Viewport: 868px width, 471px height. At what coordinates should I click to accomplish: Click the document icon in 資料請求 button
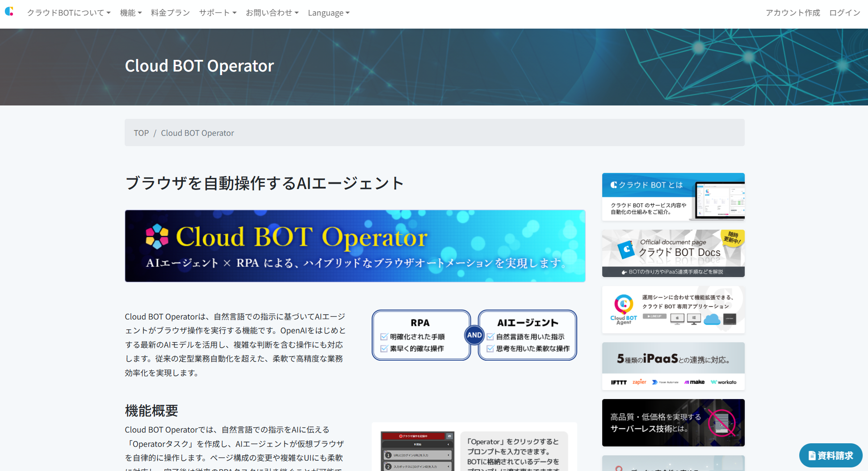(x=812, y=455)
